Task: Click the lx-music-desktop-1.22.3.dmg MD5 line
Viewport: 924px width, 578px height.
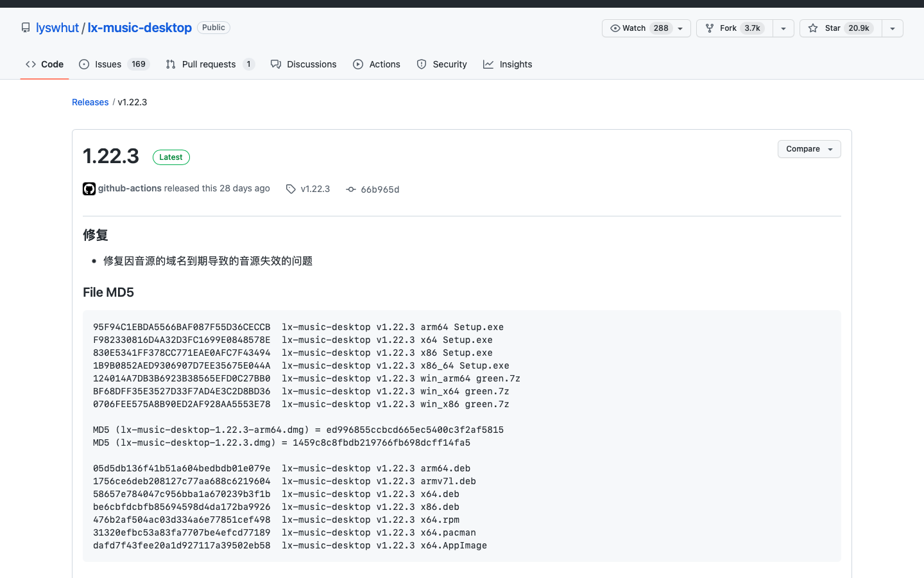Action: pos(282,442)
